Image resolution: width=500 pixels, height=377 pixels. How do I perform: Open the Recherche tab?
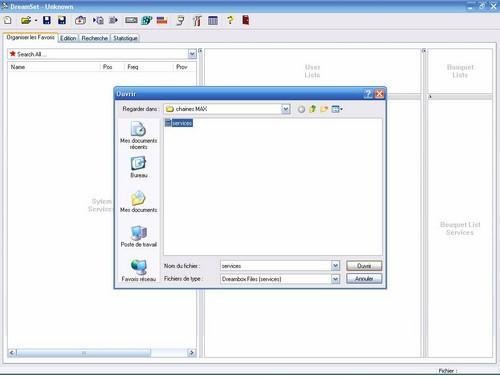95,38
